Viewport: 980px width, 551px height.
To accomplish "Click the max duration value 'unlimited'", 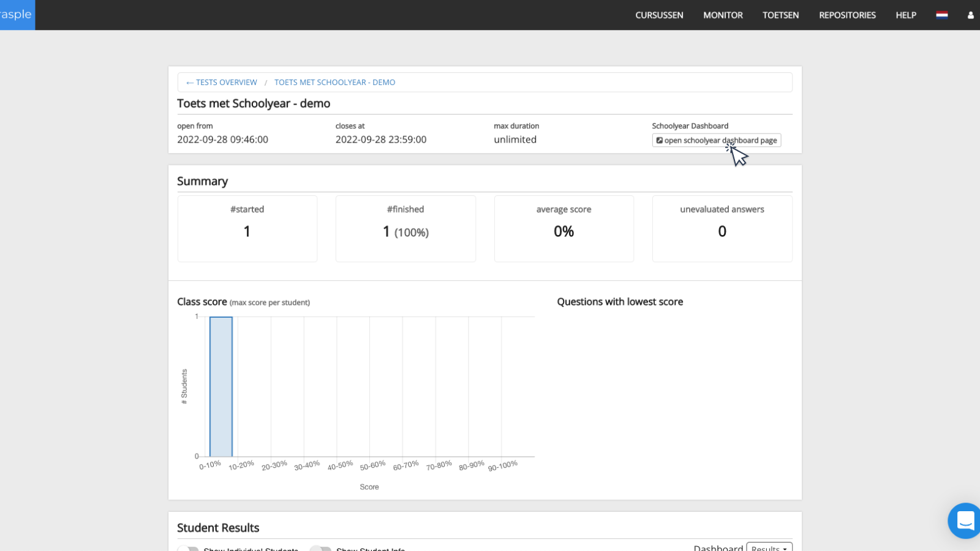I will pyautogui.click(x=515, y=140).
